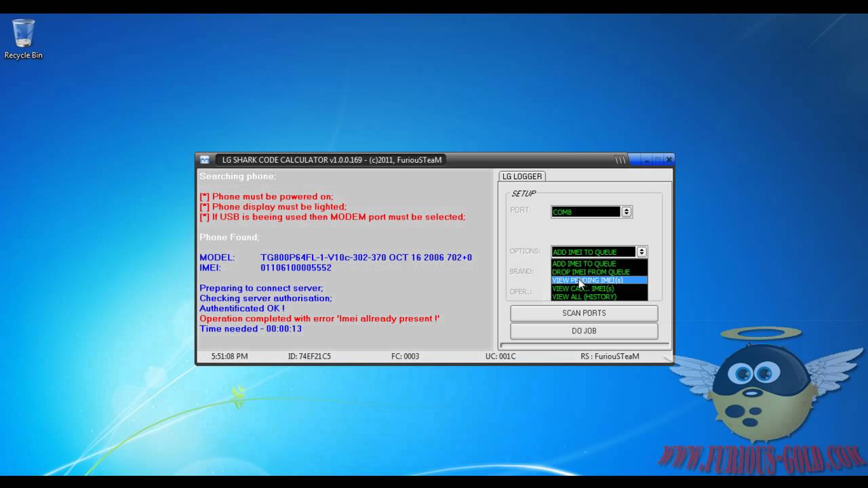The height and width of the screenshot is (488, 868).
Task: Choose DROP IMEI FROM QUEUE option
Action: coord(599,272)
